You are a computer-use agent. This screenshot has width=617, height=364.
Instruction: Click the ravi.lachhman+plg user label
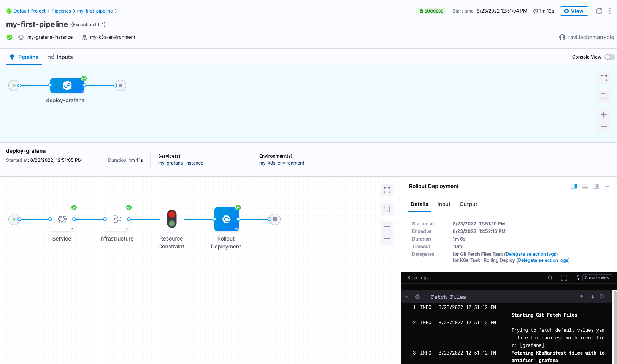pyautogui.click(x=587, y=37)
